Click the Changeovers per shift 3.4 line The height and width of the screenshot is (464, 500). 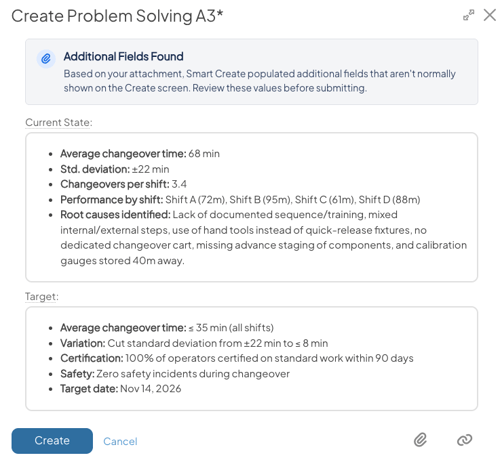coord(123,184)
